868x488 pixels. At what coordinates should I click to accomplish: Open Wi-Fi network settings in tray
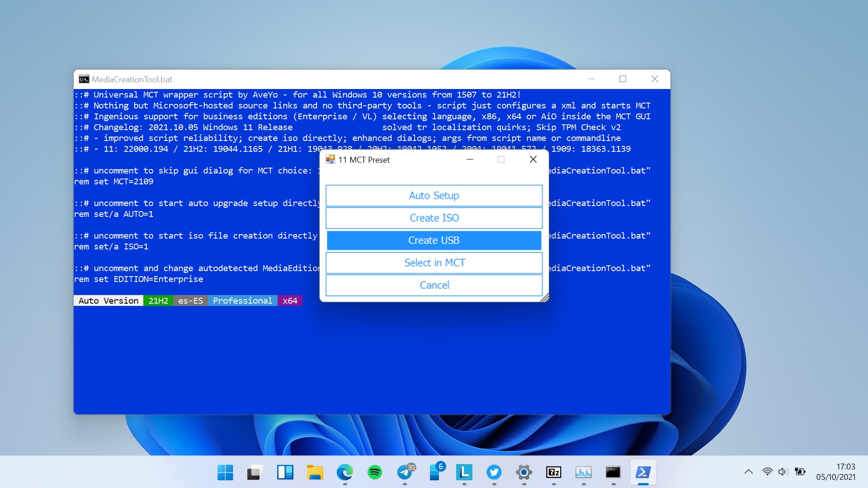[767, 472]
